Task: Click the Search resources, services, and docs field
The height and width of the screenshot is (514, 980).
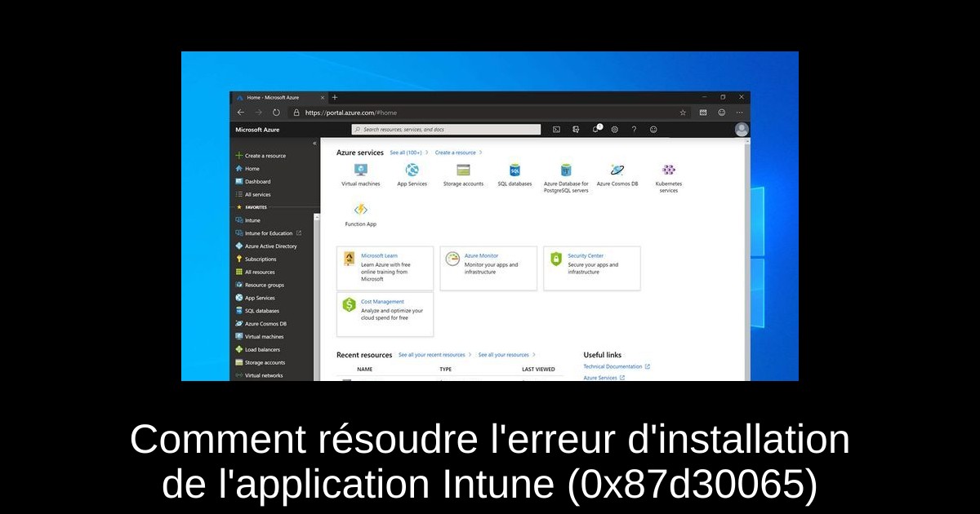Action: [446, 130]
